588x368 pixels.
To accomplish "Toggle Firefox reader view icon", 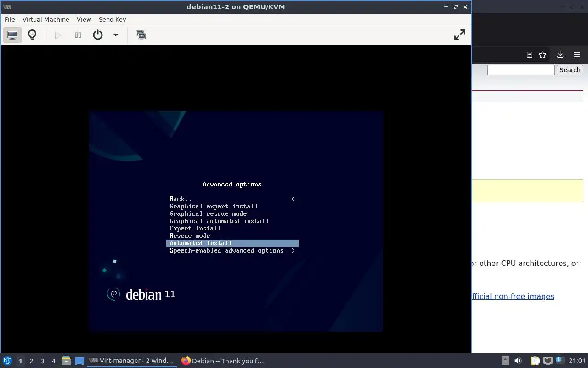I will [x=529, y=55].
